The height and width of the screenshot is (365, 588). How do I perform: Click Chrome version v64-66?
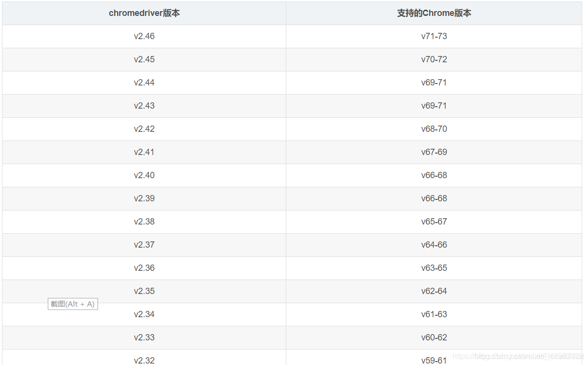pos(434,245)
